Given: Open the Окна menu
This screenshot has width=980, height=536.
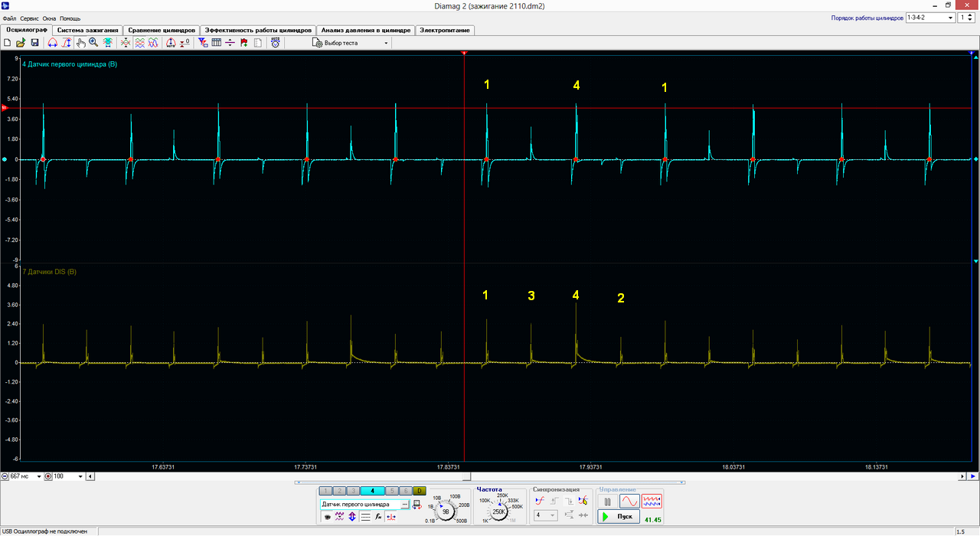Looking at the screenshot, I should point(49,18).
